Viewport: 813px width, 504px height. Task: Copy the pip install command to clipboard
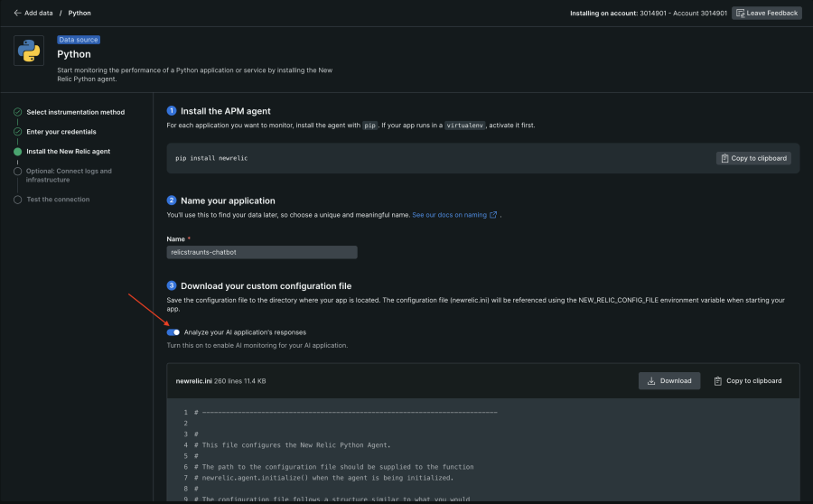coord(753,158)
